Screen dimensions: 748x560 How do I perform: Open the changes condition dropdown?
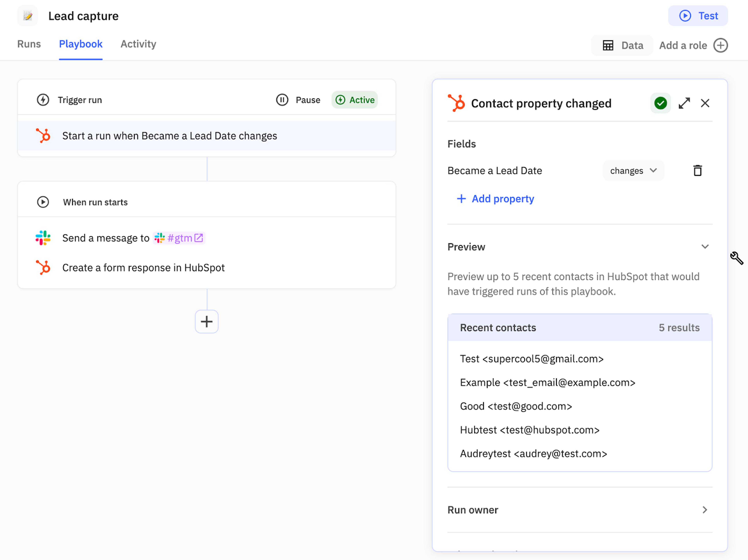[633, 171]
